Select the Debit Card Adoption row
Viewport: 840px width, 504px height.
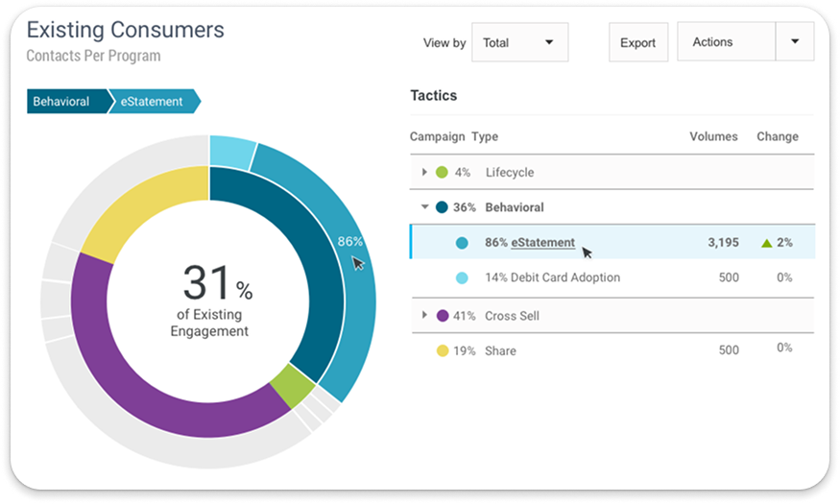coord(612,277)
